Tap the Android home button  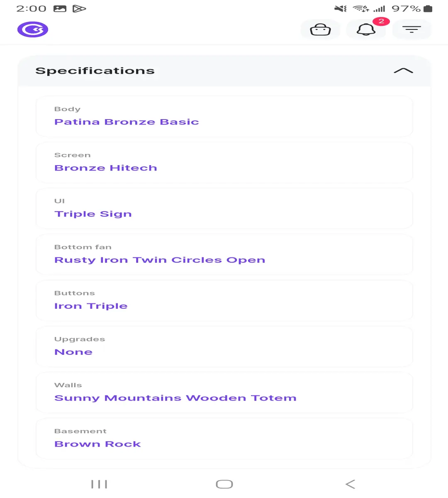224,484
